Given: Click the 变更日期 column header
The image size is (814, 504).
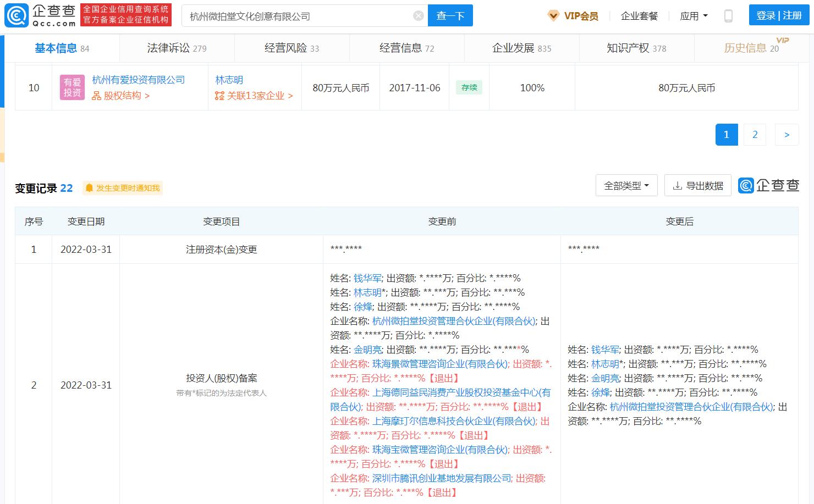Looking at the screenshot, I should tap(86, 221).
